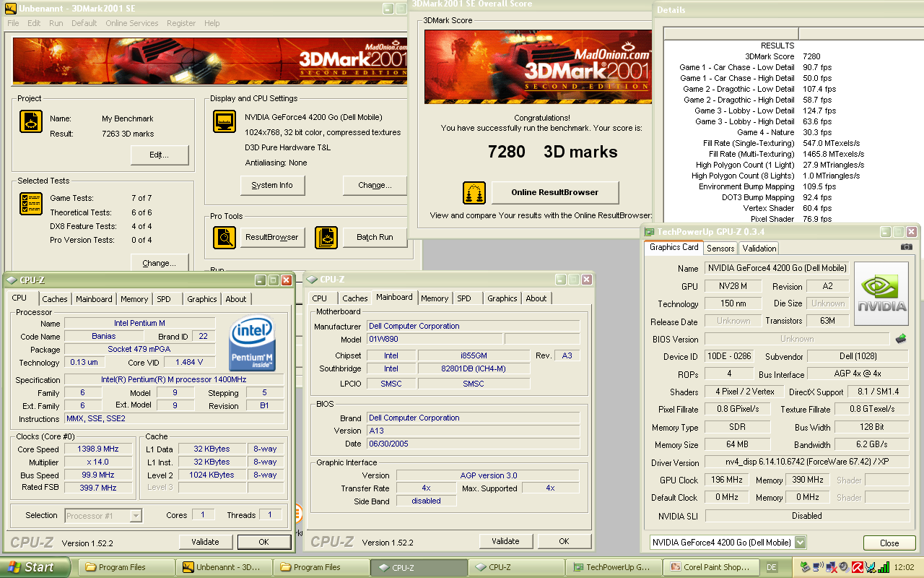The width and height of the screenshot is (924, 578).
Task: Click the GPU-Z screenshot camera icon
Action: coord(907,247)
